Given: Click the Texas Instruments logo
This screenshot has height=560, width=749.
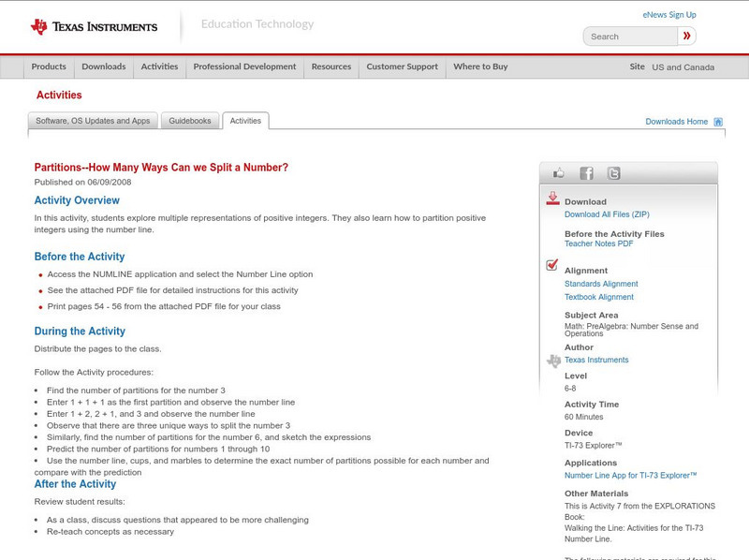Looking at the screenshot, I should [x=95, y=27].
